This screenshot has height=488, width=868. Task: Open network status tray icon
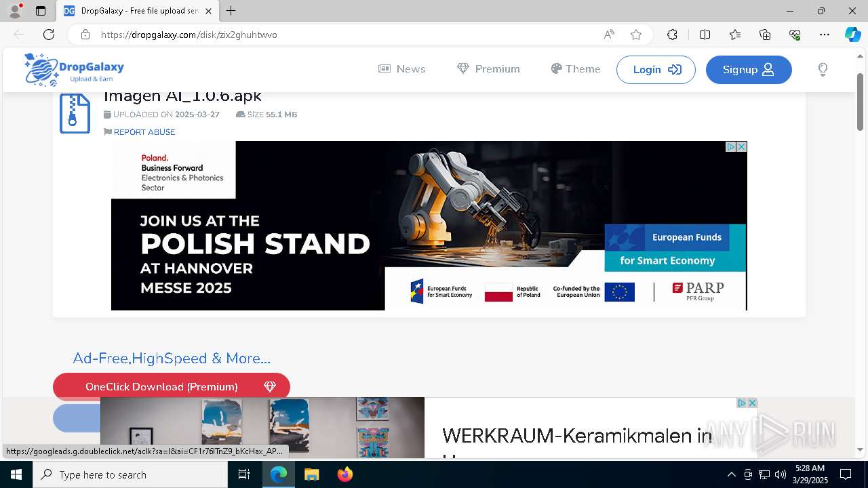(764, 474)
